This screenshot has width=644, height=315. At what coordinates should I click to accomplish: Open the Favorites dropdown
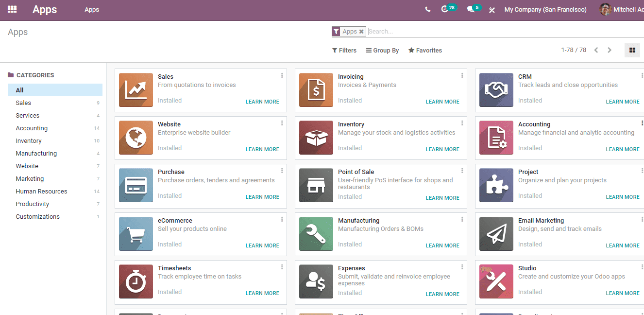pyautogui.click(x=425, y=51)
